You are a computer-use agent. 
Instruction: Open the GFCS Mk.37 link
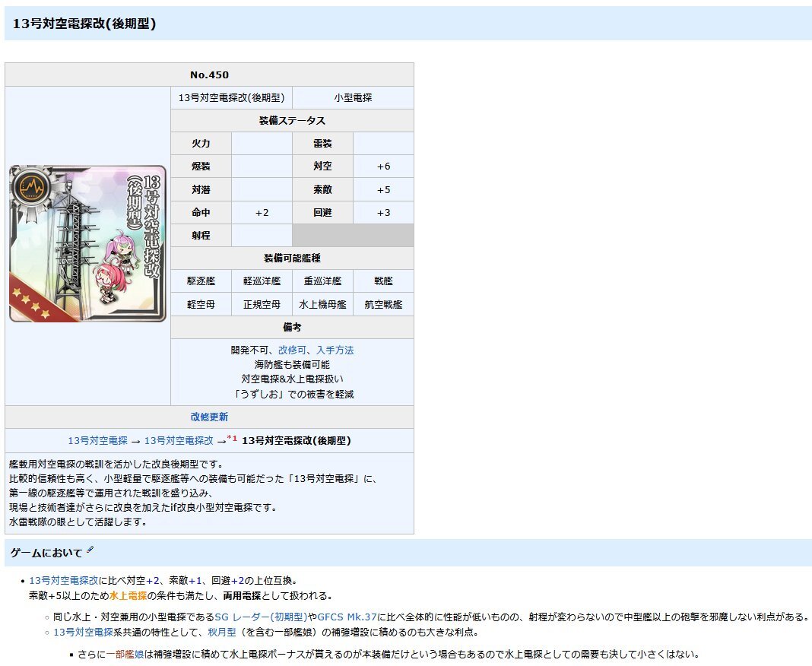[347, 617]
